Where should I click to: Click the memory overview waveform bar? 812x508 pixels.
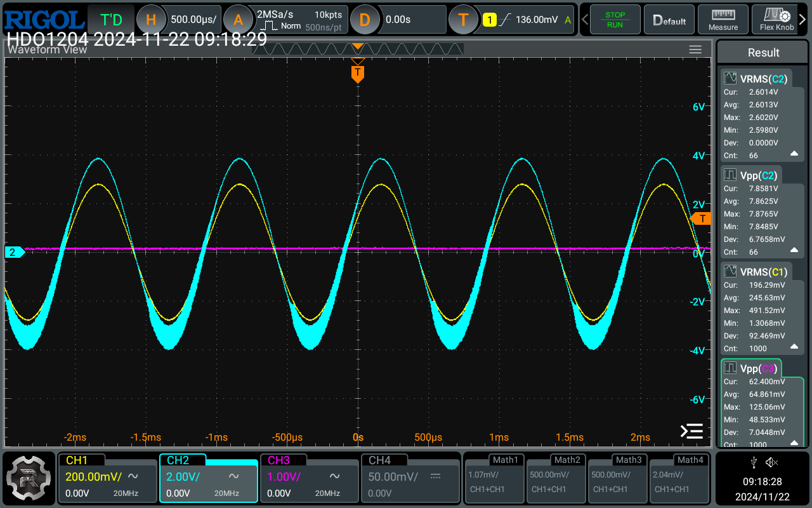[x=358, y=49]
